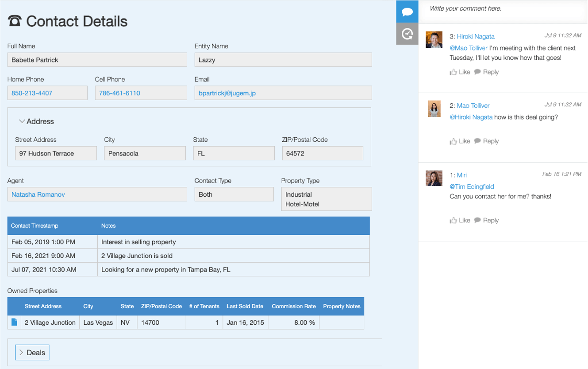The height and width of the screenshot is (369, 588).
Task: Reply to Hiroki Nagata's comment
Action: (x=487, y=72)
